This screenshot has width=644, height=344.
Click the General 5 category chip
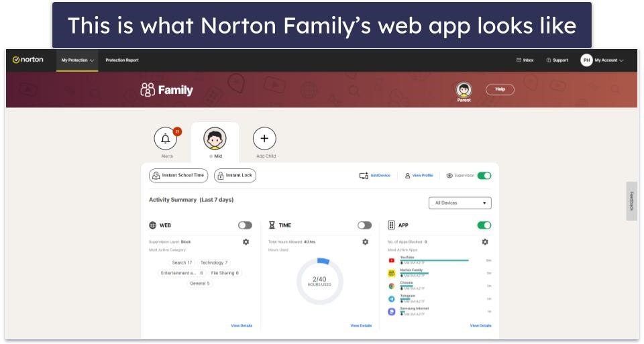click(x=200, y=284)
